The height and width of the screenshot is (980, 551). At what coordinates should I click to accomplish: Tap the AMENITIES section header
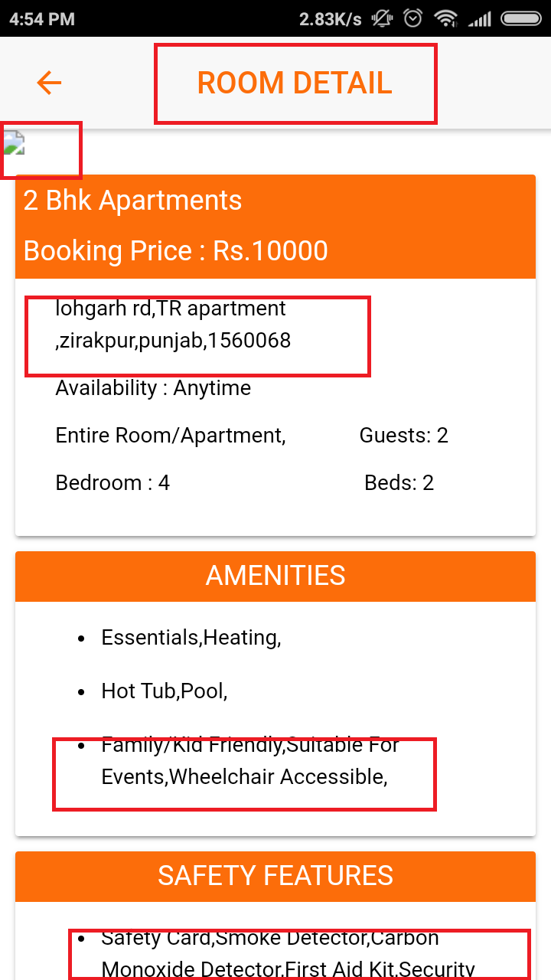point(275,576)
